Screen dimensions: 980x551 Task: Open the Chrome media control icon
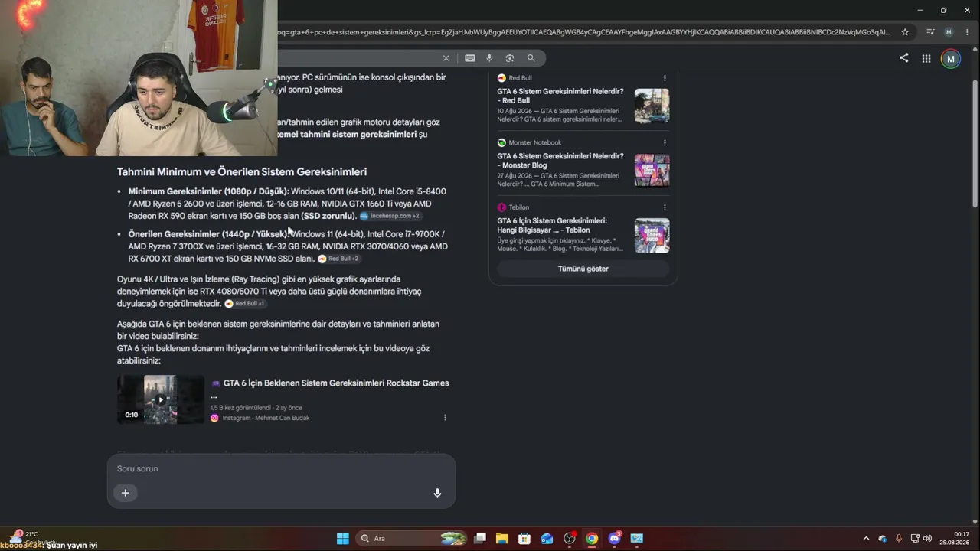[930, 32]
